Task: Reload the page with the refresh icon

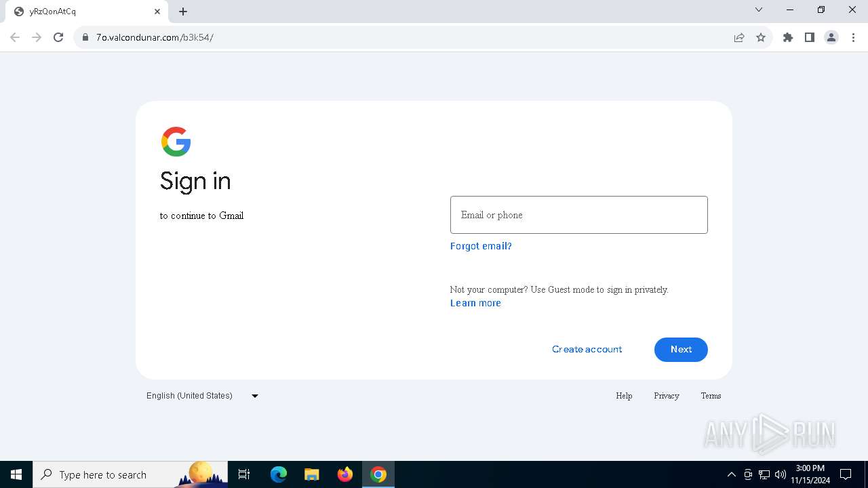Action: tap(58, 37)
